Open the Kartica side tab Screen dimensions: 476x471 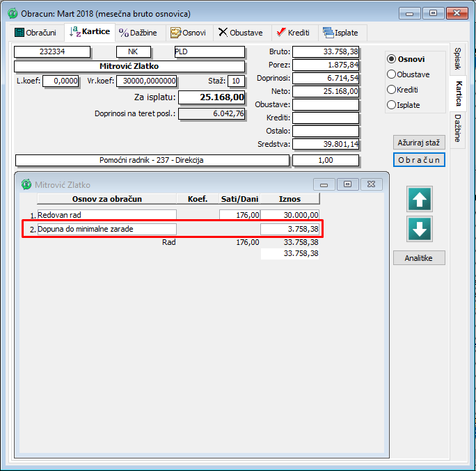(x=459, y=93)
